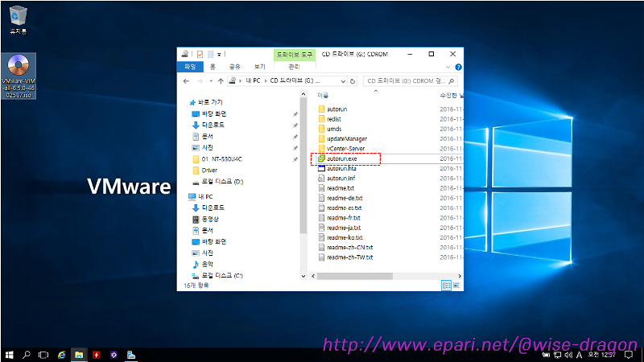Click the properties checkmark icon in title bar
644x362 pixels.
[x=200, y=54]
